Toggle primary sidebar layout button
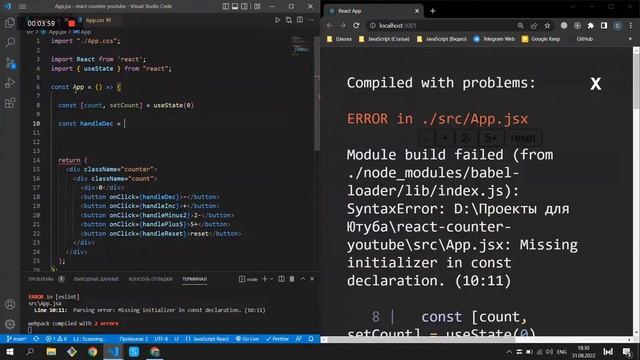The height and width of the screenshot is (360, 640). (226, 6)
